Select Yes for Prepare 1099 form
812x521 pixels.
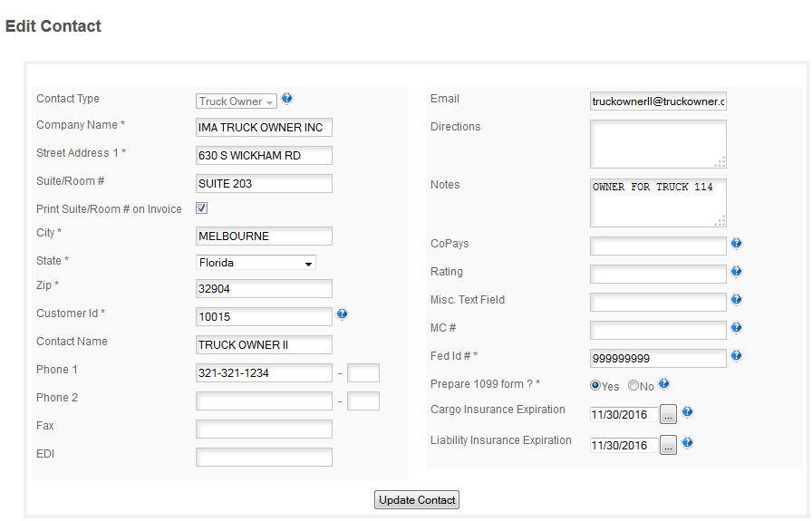click(x=595, y=385)
